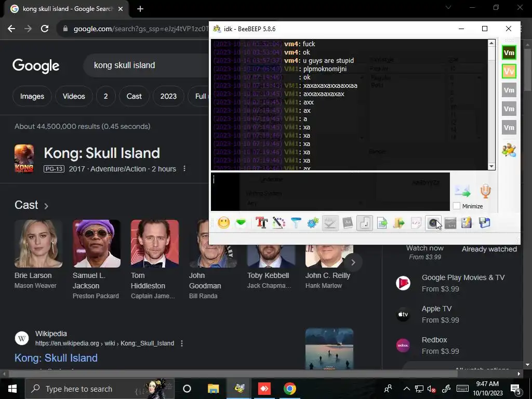Select the dark green Vm user avatar

tap(509, 52)
